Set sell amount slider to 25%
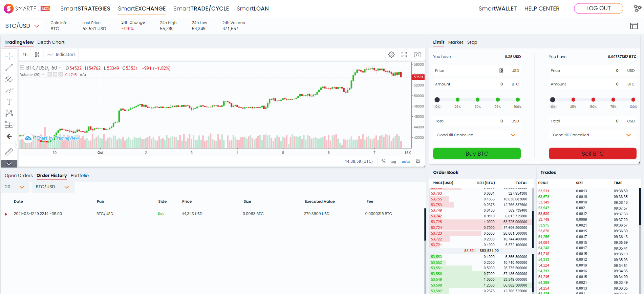Viewport: 644px width, 294px height. pyautogui.click(x=573, y=100)
